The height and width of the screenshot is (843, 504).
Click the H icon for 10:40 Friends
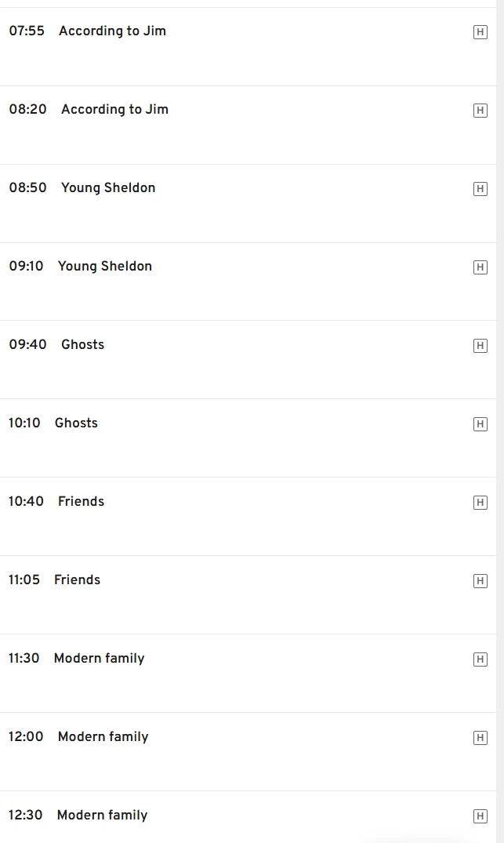point(480,503)
